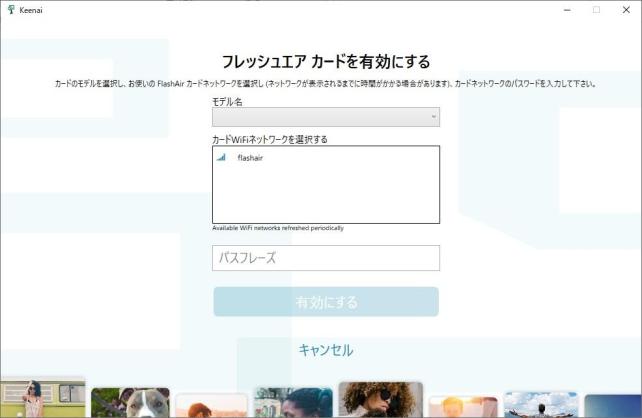Click the キャンセル link

coord(326,350)
